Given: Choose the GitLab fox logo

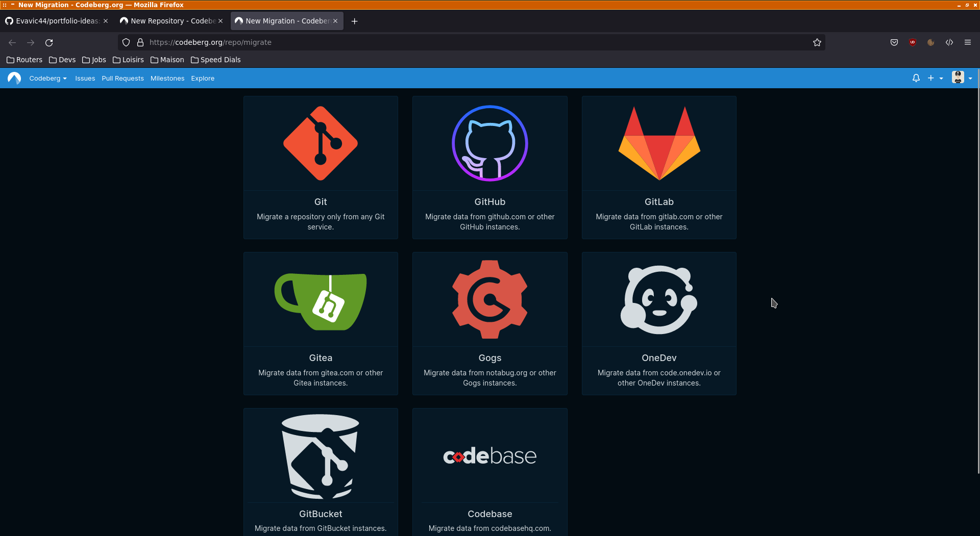Looking at the screenshot, I should point(659,143).
